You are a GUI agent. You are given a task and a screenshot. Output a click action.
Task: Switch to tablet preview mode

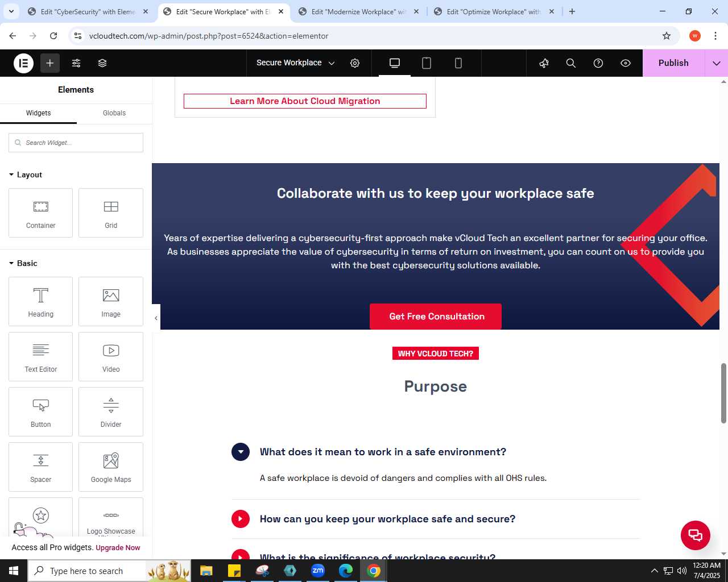(x=427, y=63)
